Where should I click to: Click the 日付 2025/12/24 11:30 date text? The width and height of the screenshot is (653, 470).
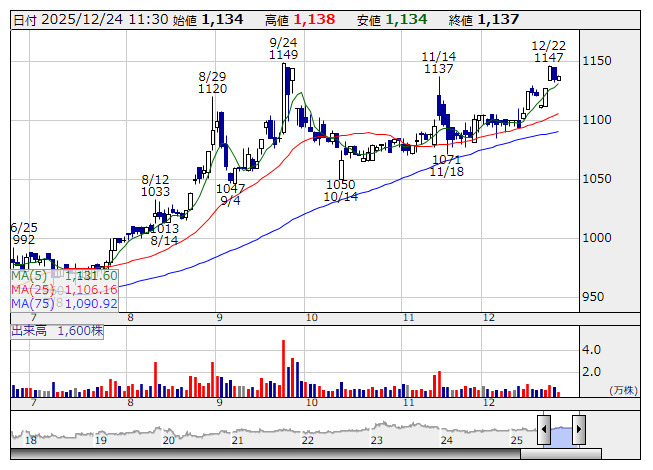pos(91,20)
